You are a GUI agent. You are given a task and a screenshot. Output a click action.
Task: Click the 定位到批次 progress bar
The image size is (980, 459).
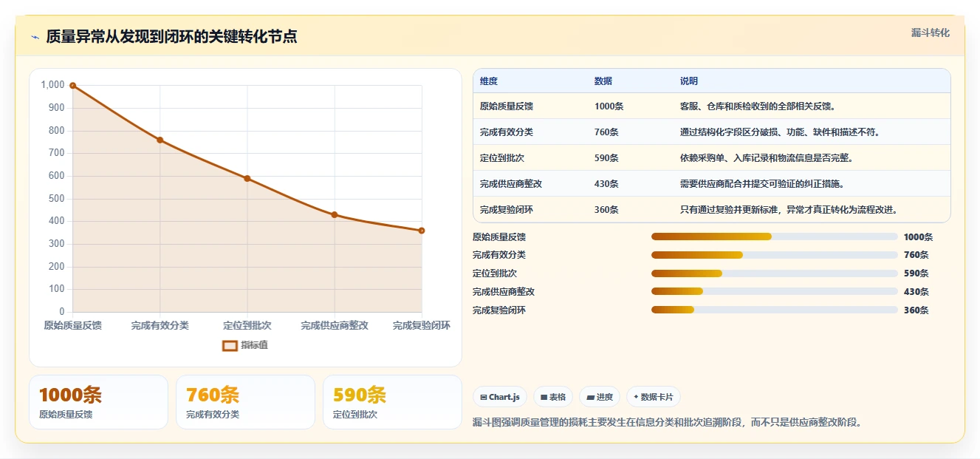point(774,273)
